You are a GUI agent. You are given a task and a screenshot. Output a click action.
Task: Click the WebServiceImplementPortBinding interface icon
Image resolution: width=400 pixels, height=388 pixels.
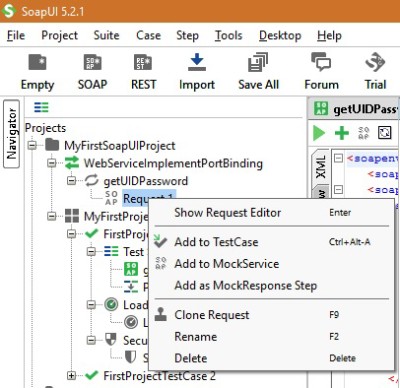(72, 163)
